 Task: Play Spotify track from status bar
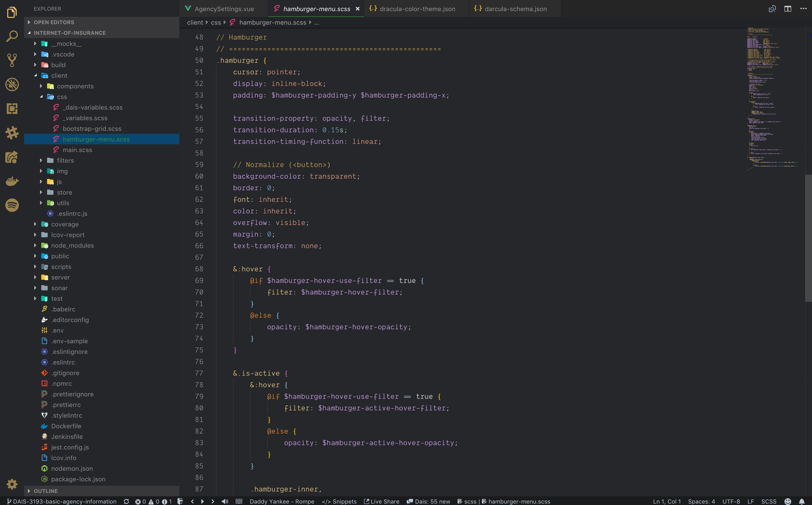(x=202, y=501)
